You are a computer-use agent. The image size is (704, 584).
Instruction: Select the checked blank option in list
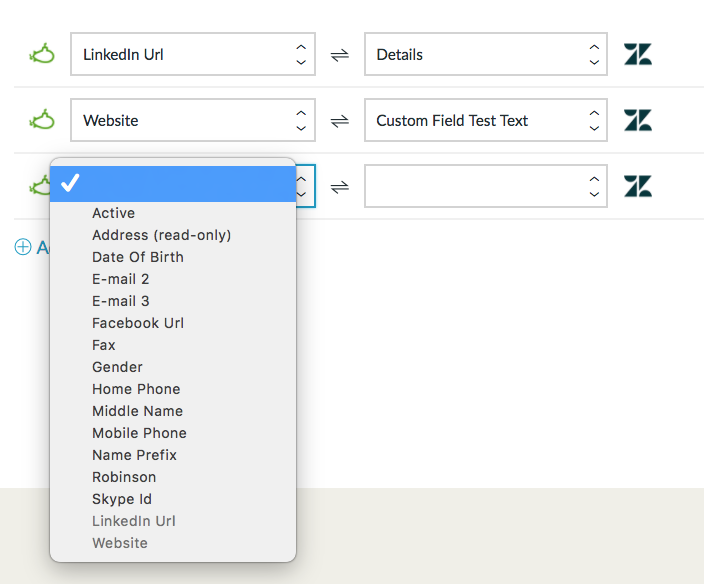(173, 184)
